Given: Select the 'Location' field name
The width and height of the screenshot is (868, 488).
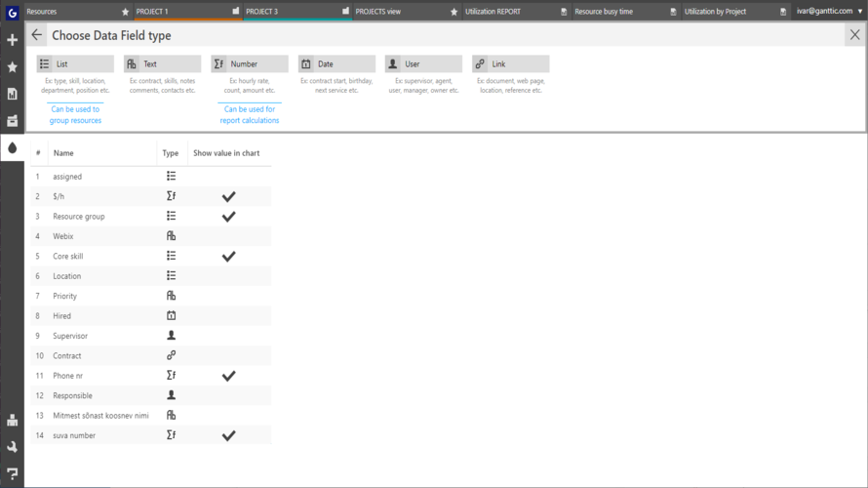Looking at the screenshot, I should [x=67, y=276].
